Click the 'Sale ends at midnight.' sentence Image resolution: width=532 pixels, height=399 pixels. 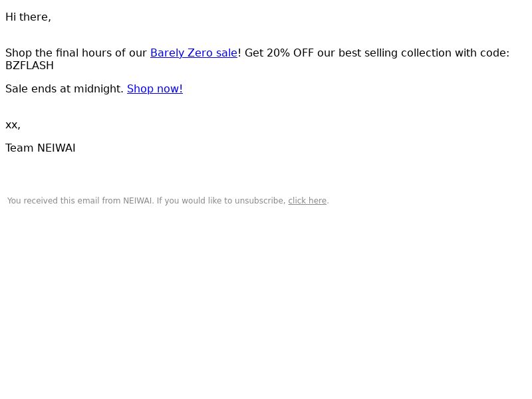(x=65, y=89)
